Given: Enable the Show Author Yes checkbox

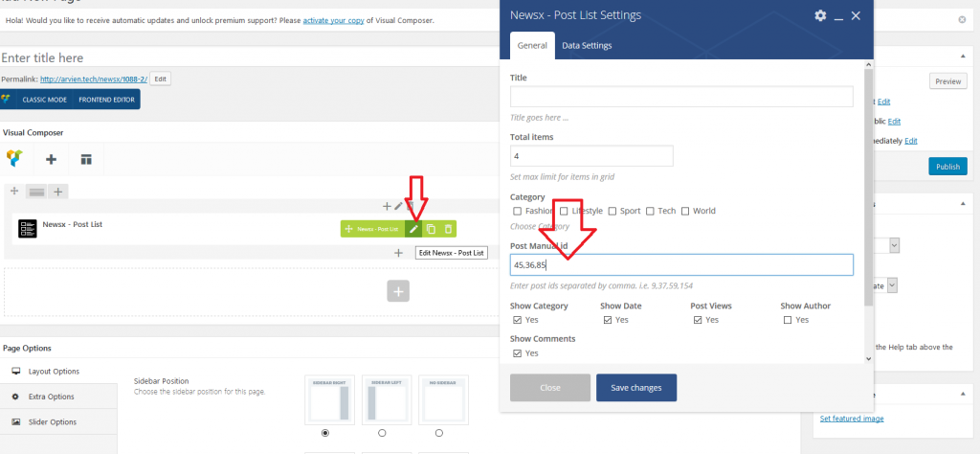Looking at the screenshot, I should (788, 320).
